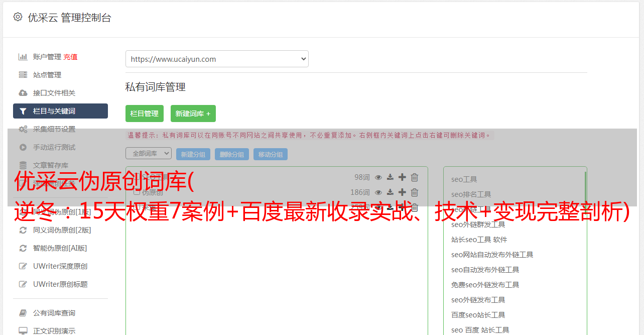This screenshot has width=644, height=335.
Task: Click the 删除分组 button
Action: (232, 154)
